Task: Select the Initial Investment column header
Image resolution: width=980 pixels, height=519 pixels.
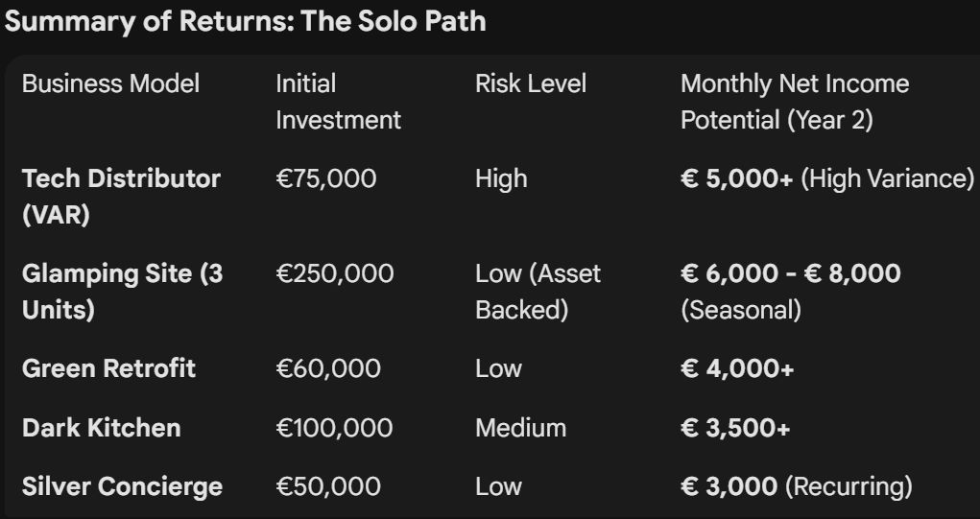Action: pyautogui.click(x=338, y=102)
